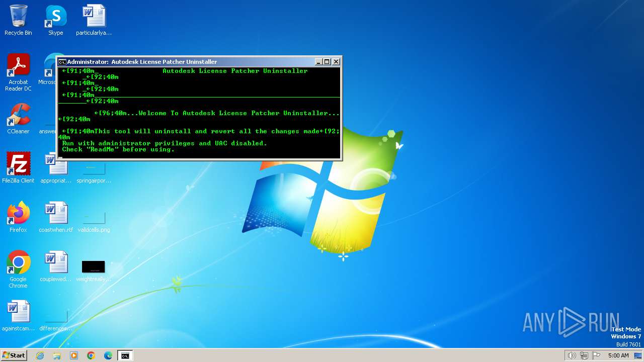644x362 pixels.
Task: Click the 'Run with administrator privileges' line
Action: pyautogui.click(x=165, y=143)
